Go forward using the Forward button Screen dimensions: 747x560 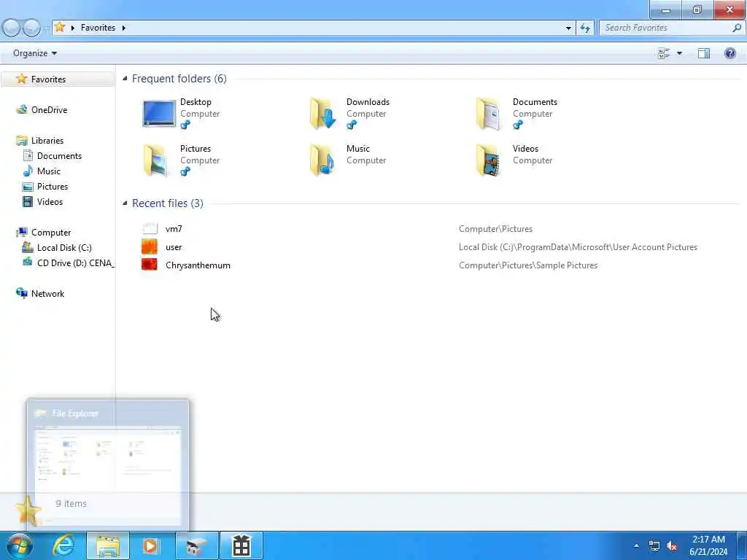click(x=31, y=28)
